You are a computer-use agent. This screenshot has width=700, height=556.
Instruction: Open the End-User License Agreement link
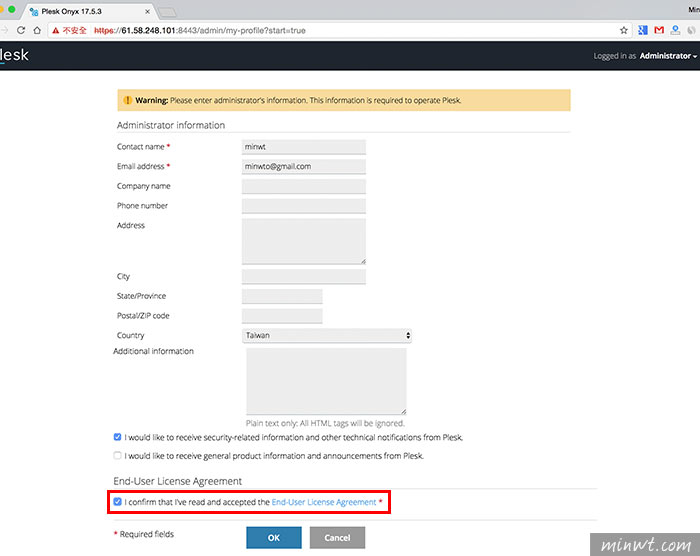(x=324, y=502)
